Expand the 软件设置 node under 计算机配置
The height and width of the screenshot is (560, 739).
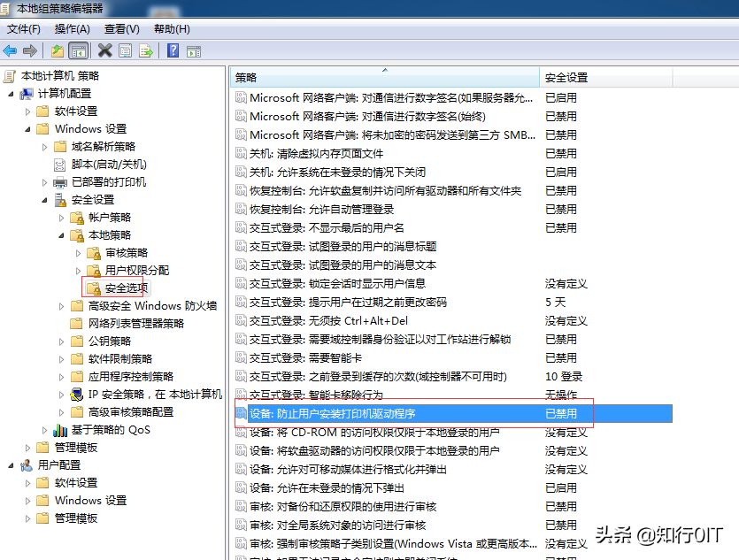(x=27, y=111)
